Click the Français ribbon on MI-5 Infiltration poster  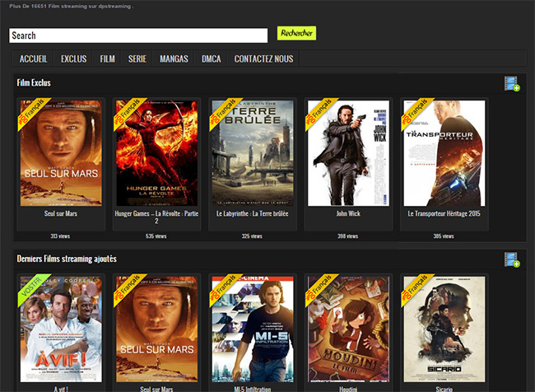pyautogui.click(x=224, y=289)
